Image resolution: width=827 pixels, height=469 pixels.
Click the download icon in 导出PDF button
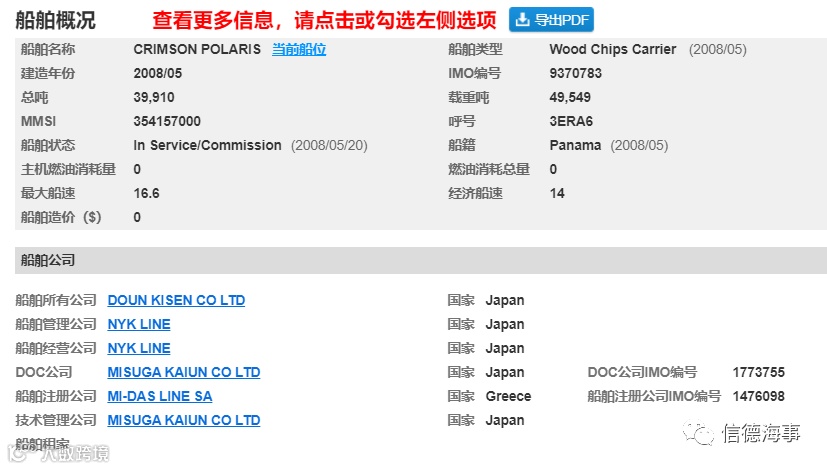522,20
